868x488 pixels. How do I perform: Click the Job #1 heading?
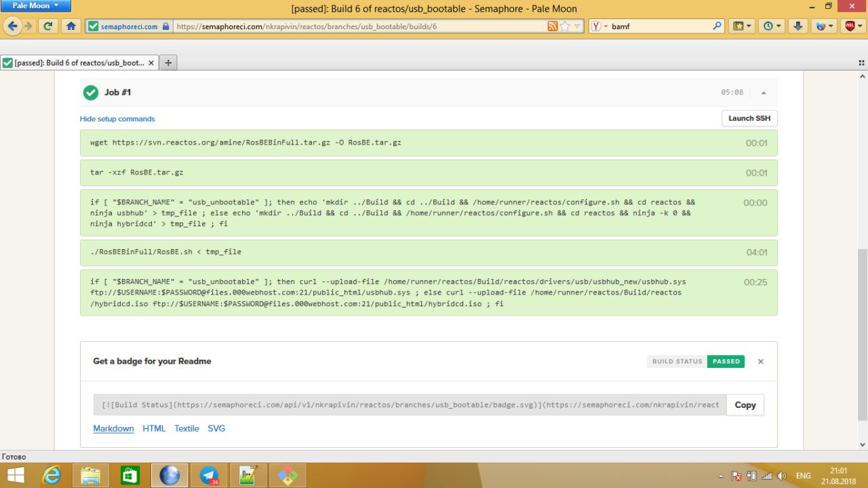117,92
